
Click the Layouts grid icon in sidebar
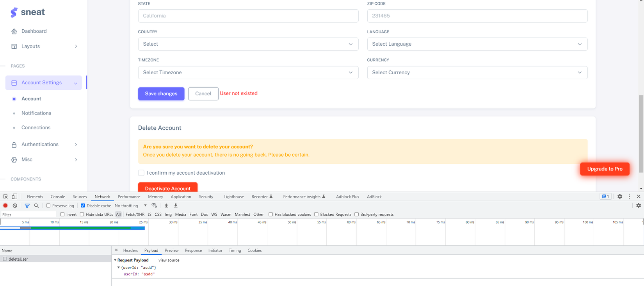point(14,46)
